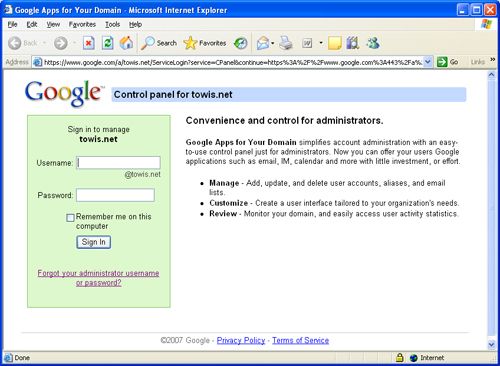Click the Forward navigation arrow
Viewport: 500px width, 366px height.
(x=61, y=43)
